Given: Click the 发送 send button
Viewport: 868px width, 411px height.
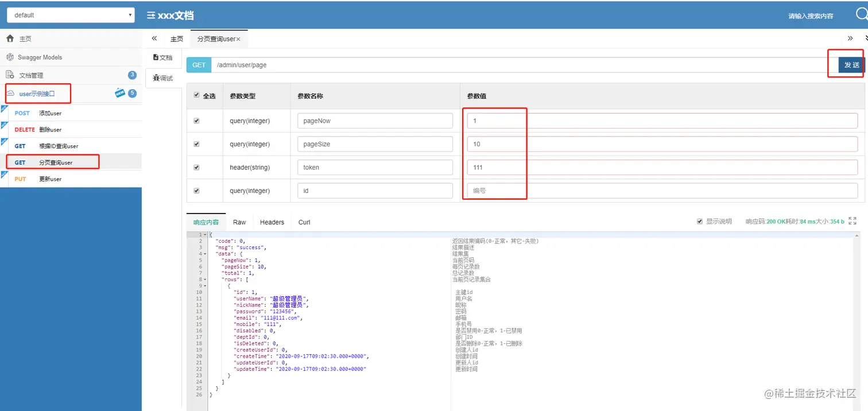Looking at the screenshot, I should (x=852, y=65).
